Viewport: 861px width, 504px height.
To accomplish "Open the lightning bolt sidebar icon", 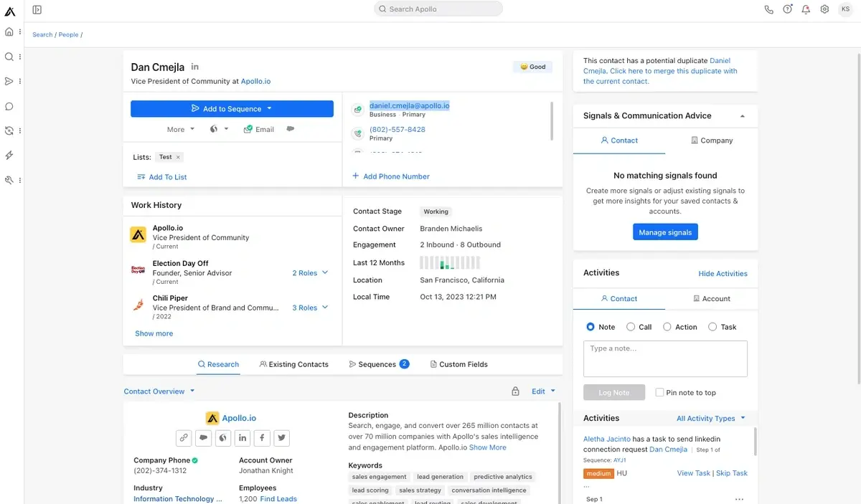I will tap(9, 156).
